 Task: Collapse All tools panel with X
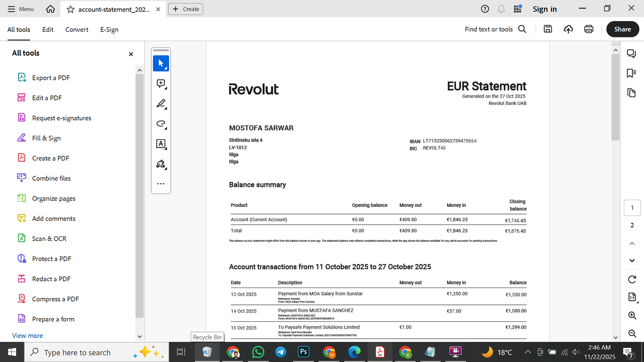130,53
